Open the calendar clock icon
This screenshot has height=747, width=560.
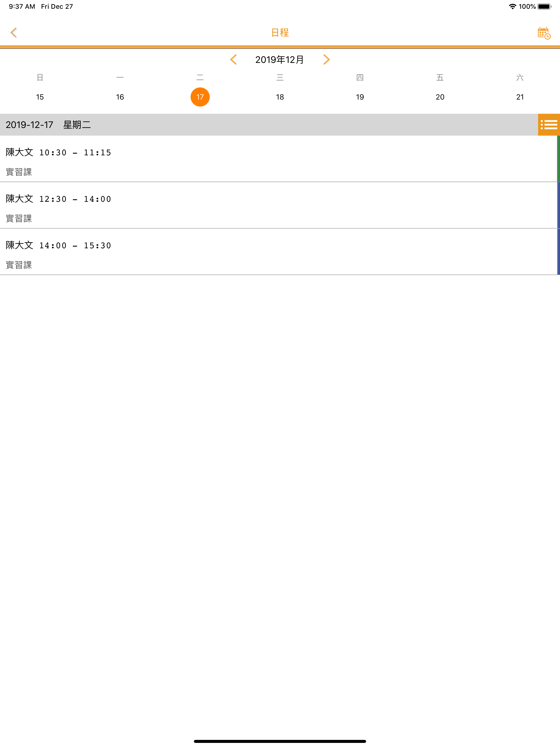pos(544,33)
